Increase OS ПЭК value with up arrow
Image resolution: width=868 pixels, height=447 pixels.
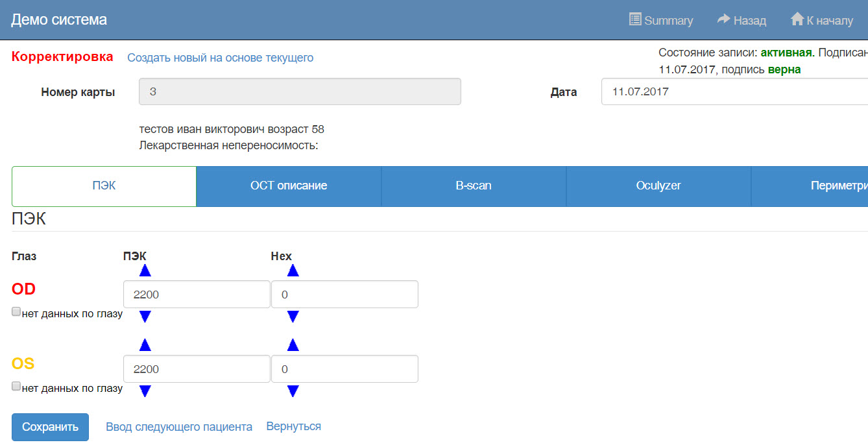(145, 345)
